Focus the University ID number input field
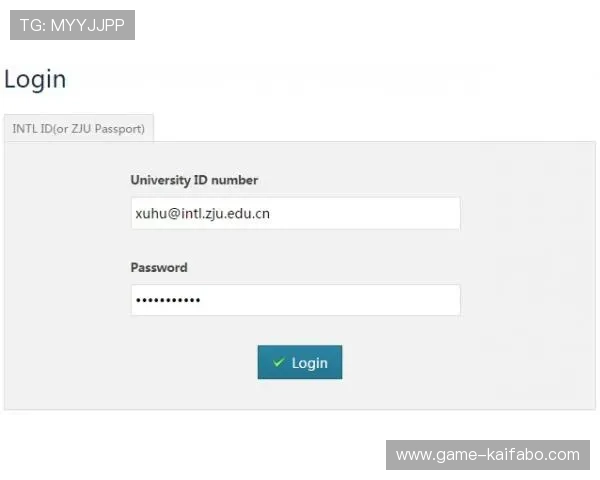Image resolution: width=600 pixels, height=480 pixels. coord(295,213)
